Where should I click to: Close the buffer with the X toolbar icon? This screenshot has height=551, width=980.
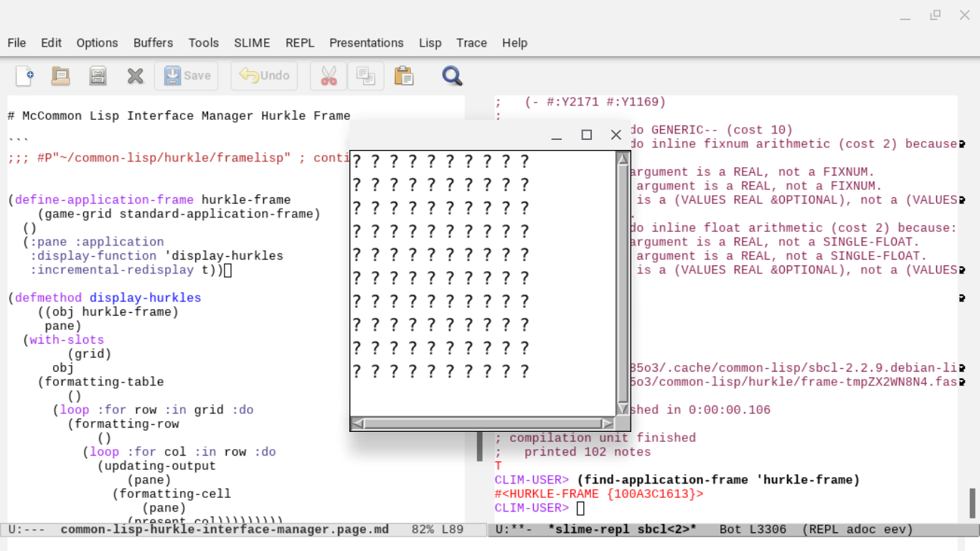pyautogui.click(x=136, y=76)
